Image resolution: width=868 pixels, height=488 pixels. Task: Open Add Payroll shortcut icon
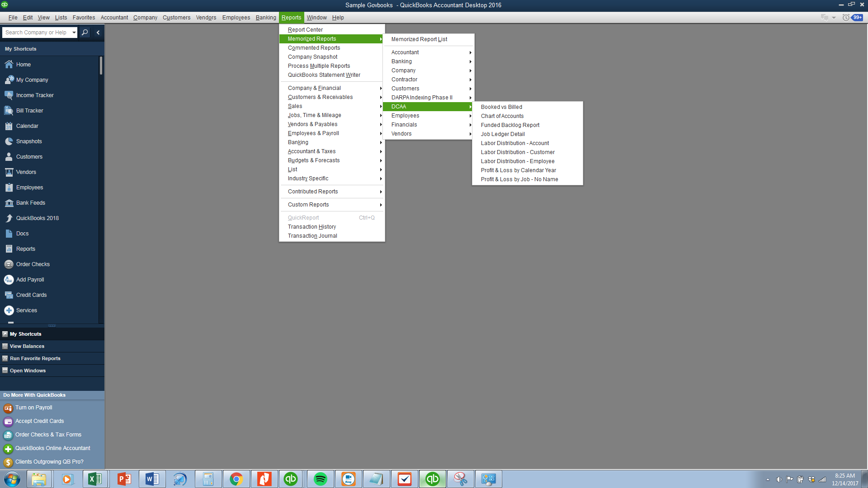click(9, 280)
